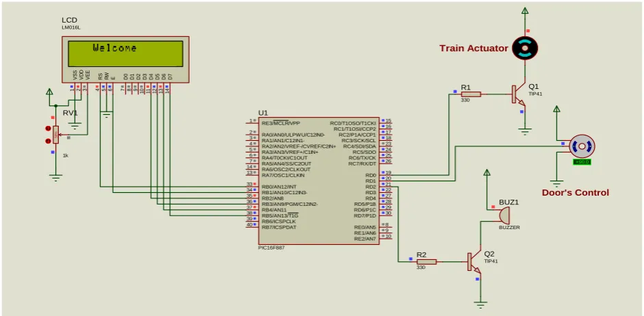Click the Q1 label text
This screenshot has width=644, height=316.
pyautogui.click(x=534, y=87)
